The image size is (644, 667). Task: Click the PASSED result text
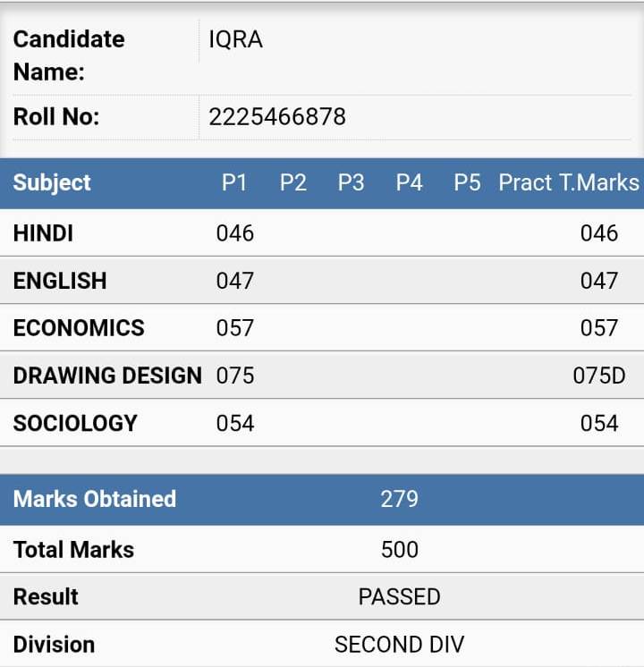tap(399, 596)
